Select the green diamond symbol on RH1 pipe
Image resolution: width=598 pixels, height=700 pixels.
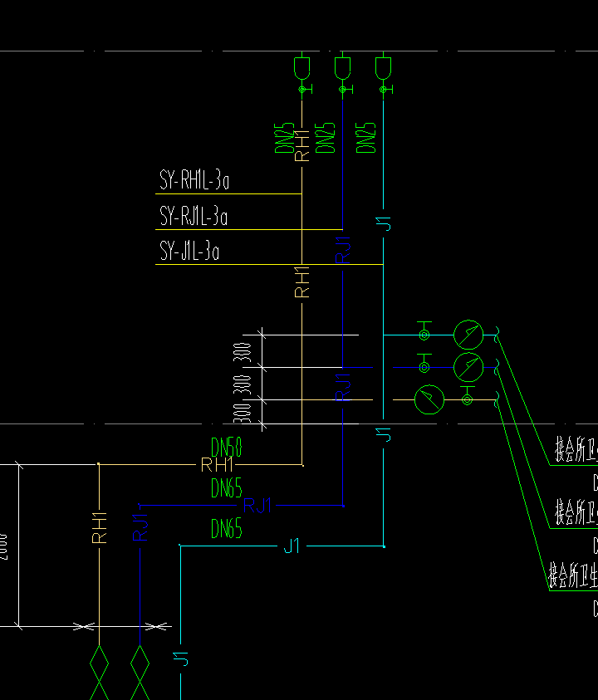click(99, 663)
